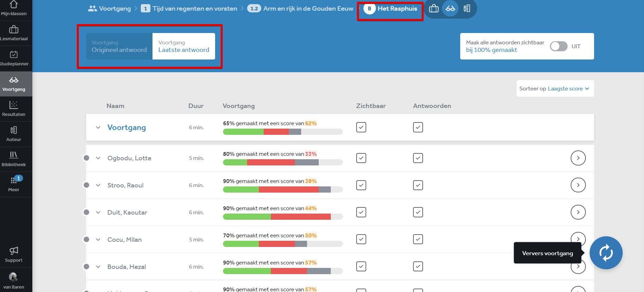Click progress bar for Ogbodu, Lotte
Image resolution: width=644 pixels, height=292 pixels.
coord(283,162)
